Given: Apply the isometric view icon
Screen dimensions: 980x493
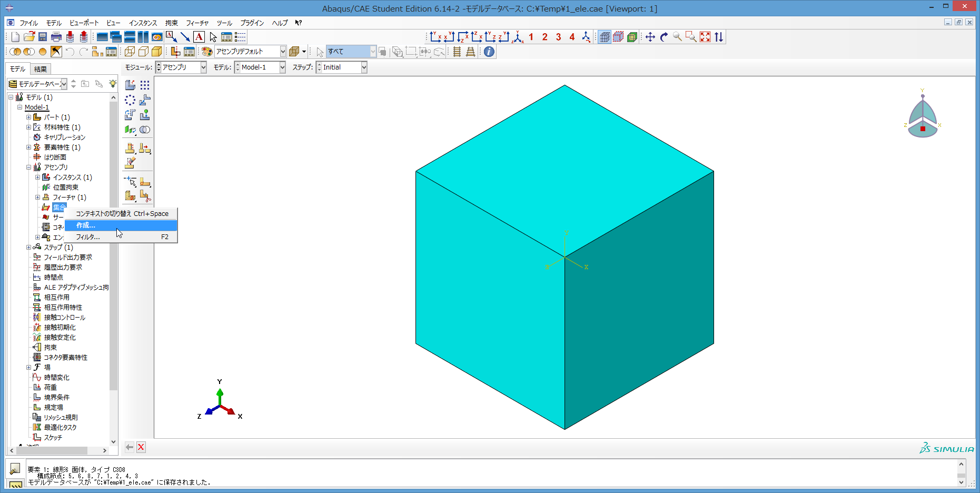Looking at the screenshot, I should [x=518, y=37].
